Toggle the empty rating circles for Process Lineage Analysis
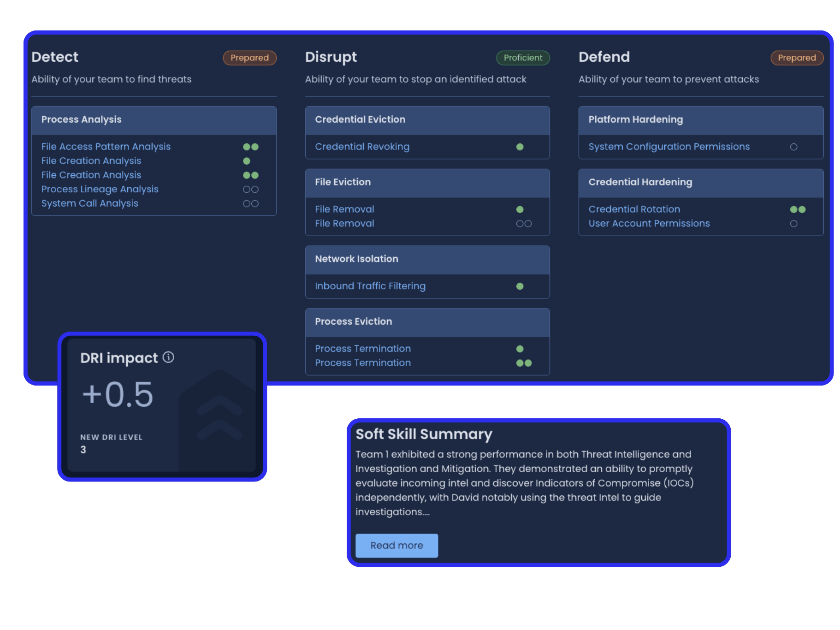This screenshot has width=840, height=630. point(251,189)
